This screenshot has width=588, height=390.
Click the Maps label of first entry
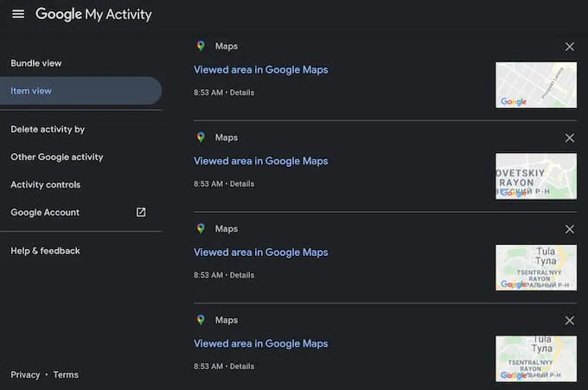click(x=227, y=46)
